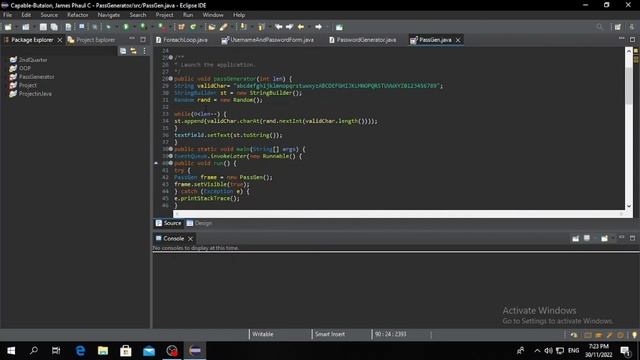Minimize the Package Explorer panel
Screen dimensions: 640x360
tap(132, 39)
